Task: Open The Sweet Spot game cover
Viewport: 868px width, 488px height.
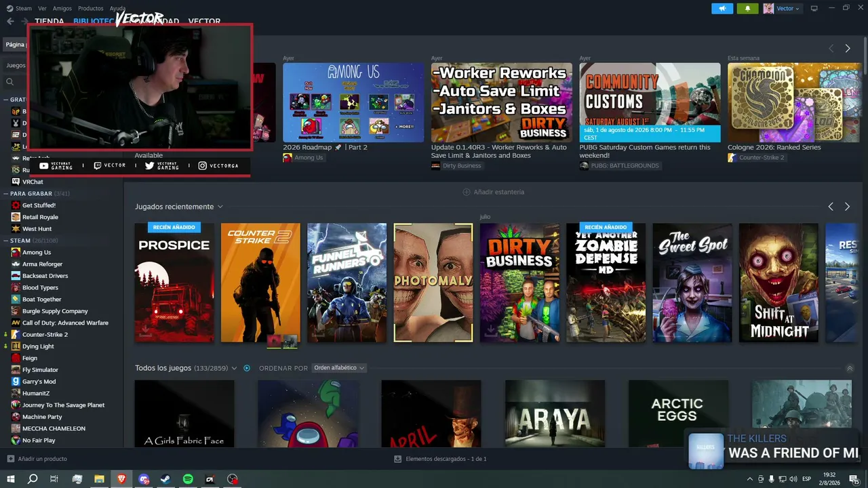Action: click(x=692, y=283)
